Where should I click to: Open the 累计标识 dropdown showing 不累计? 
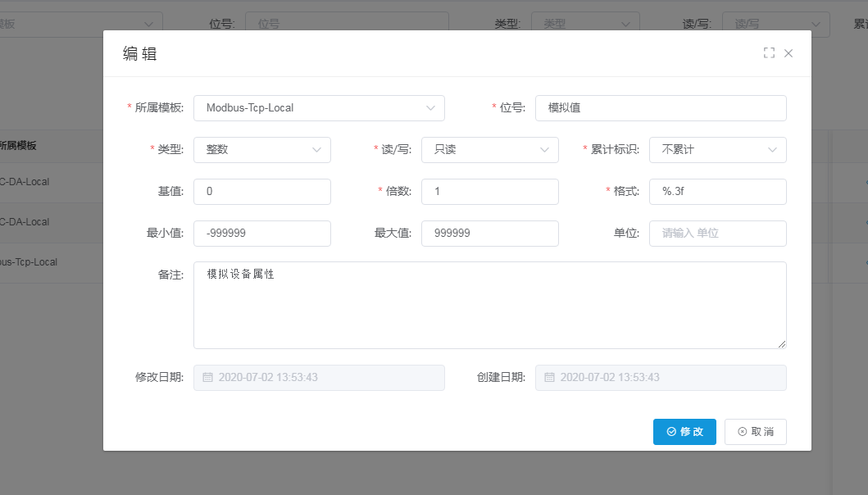717,150
